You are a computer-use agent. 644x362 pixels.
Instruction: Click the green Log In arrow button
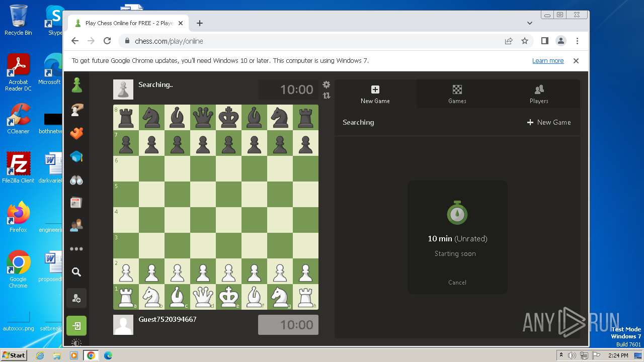tap(76, 326)
